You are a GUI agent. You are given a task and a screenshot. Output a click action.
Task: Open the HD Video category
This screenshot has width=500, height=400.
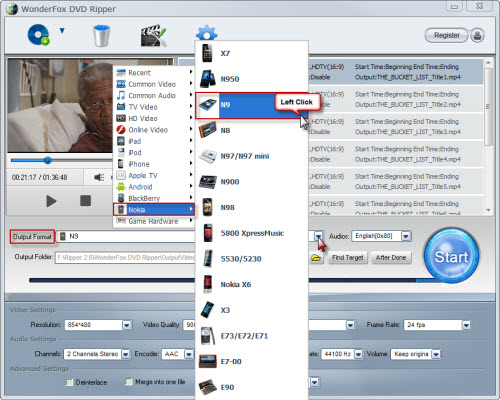154,118
